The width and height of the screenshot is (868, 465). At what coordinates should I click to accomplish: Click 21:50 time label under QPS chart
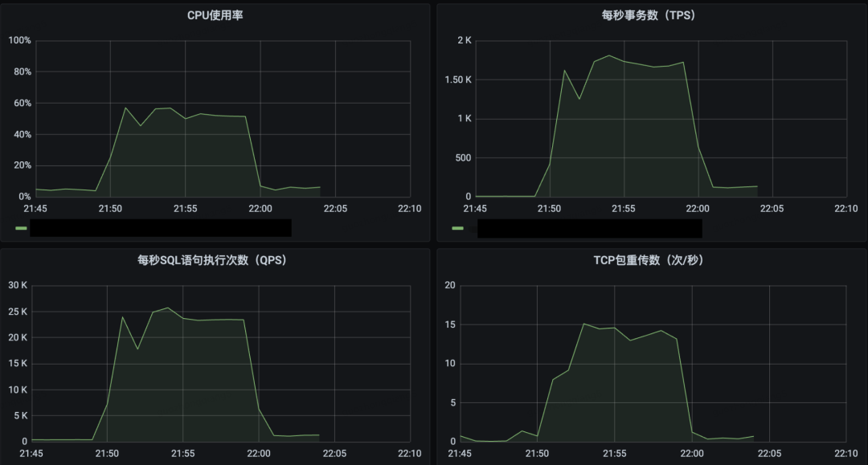(107, 454)
